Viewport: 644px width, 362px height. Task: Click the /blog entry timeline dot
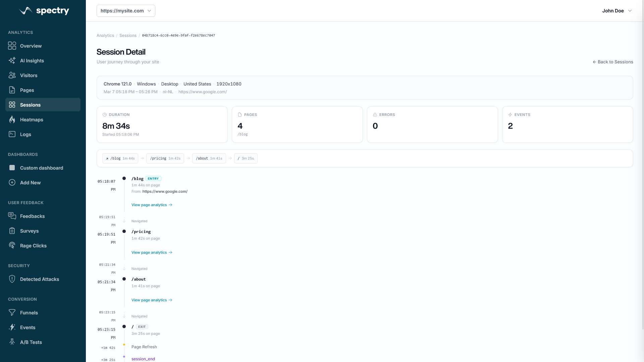click(124, 179)
